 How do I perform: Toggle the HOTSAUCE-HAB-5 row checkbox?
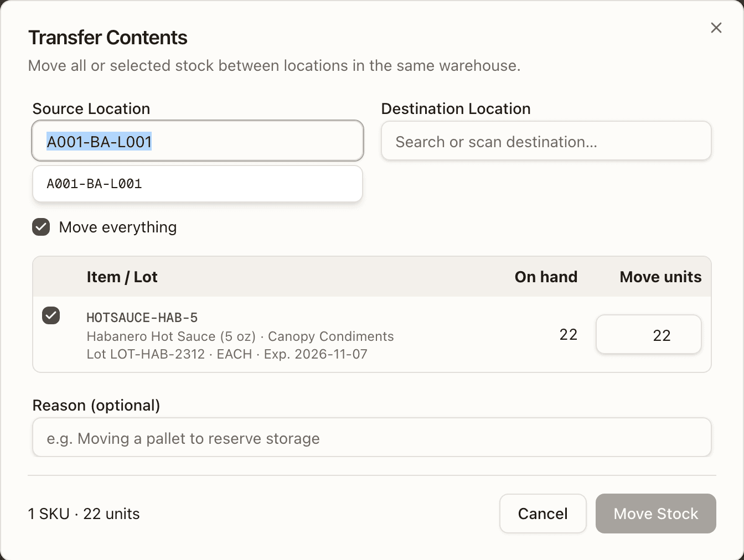click(x=51, y=315)
